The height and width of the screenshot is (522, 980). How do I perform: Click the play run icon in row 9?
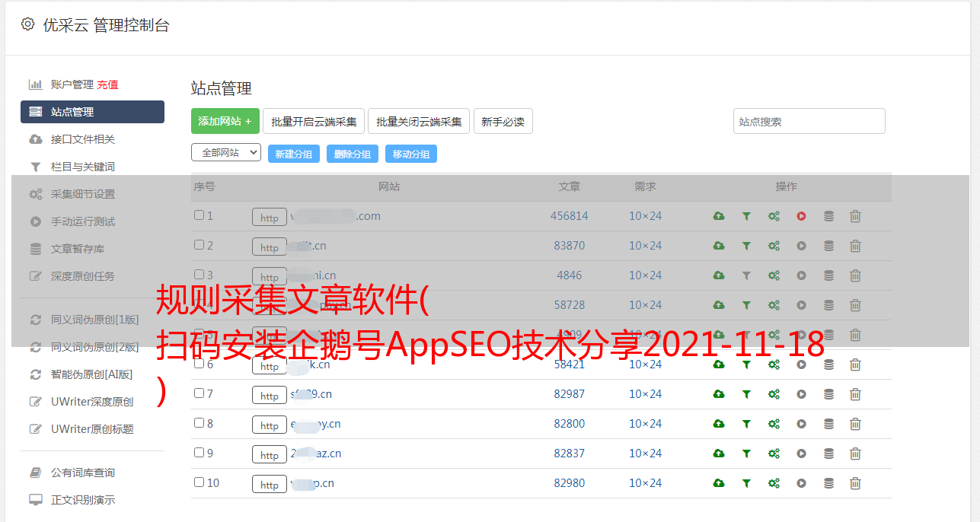click(x=801, y=454)
